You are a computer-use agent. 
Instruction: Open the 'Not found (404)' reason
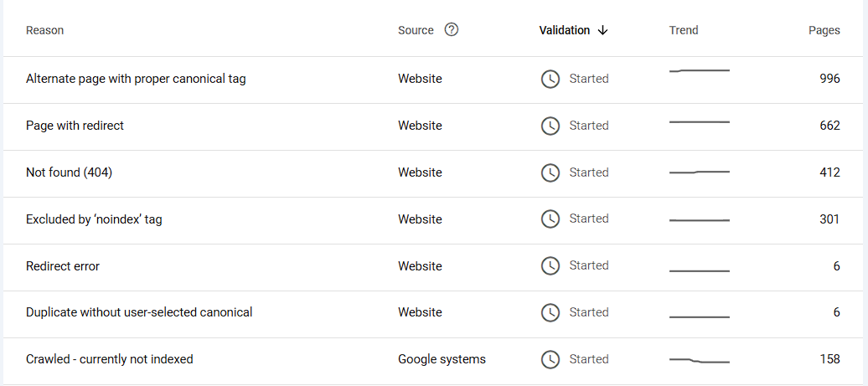click(69, 172)
